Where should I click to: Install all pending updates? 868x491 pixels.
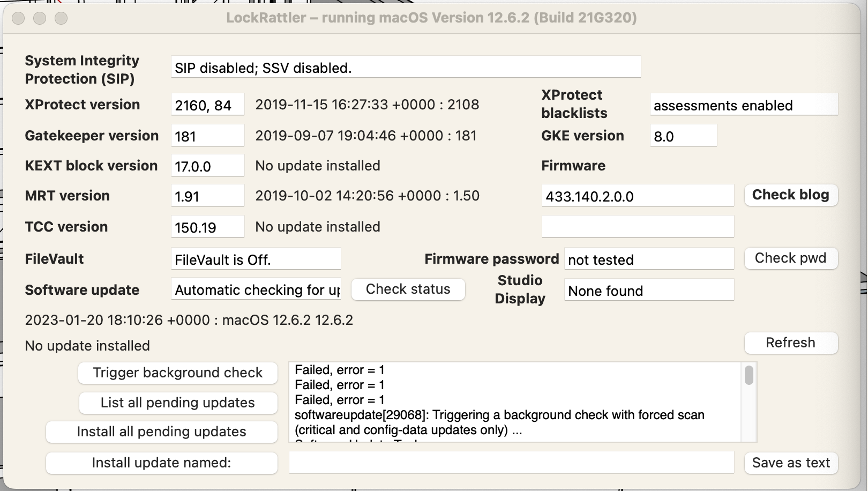click(x=161, y=432)
